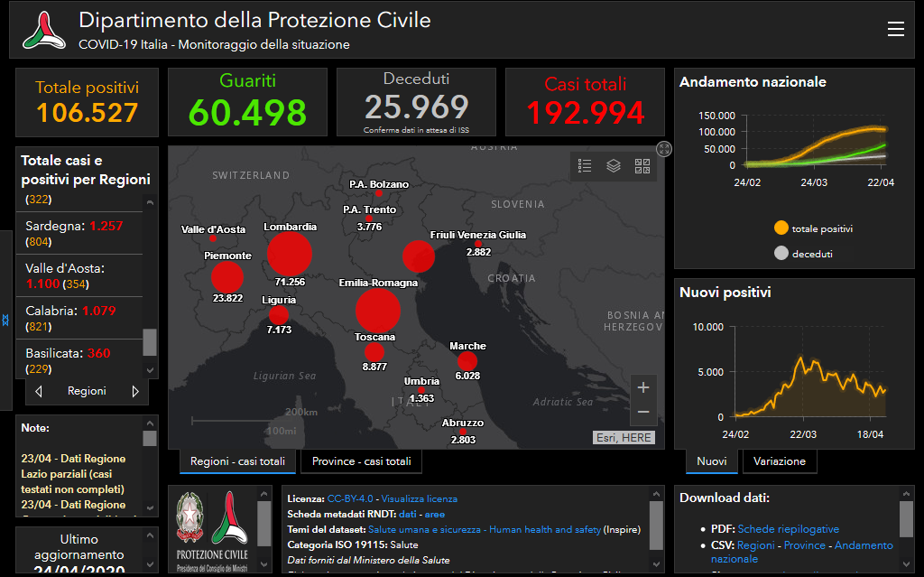The image size is (924, 577).
Task: Open the basemap gallery grid
Action: point(642,166)
